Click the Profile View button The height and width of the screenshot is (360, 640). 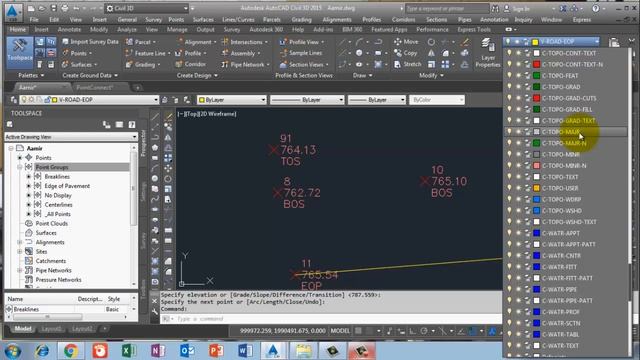302,42
